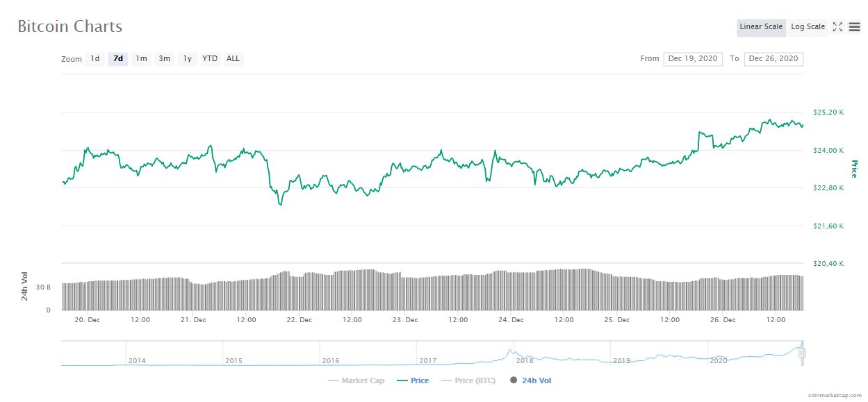Set zoom range to 1d
Screen dimensions: 868x402
[x=95, y=59]
